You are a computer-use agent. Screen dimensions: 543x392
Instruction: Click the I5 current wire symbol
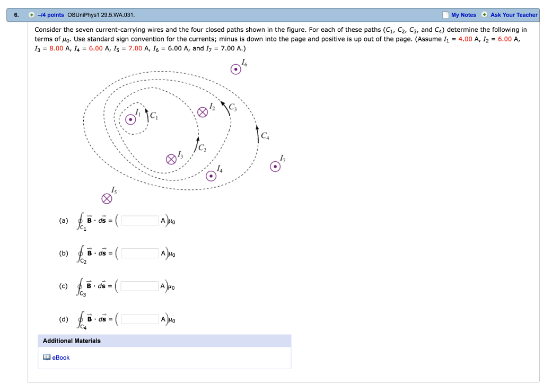pos(107,199)
